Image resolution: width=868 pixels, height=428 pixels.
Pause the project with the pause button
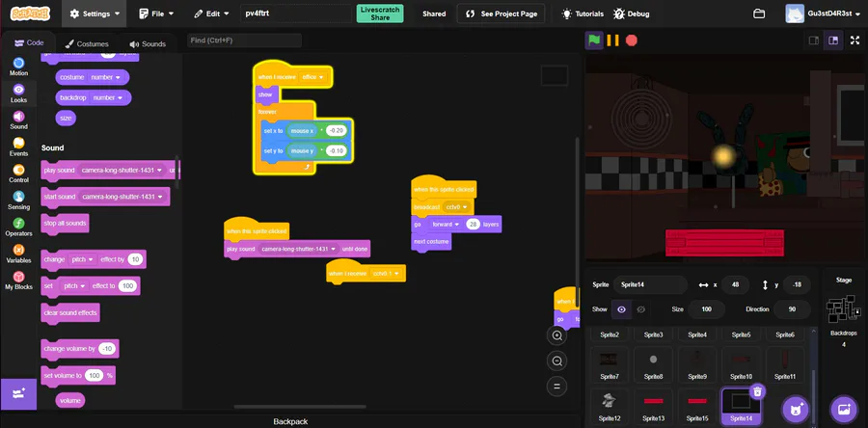(612, 40)
